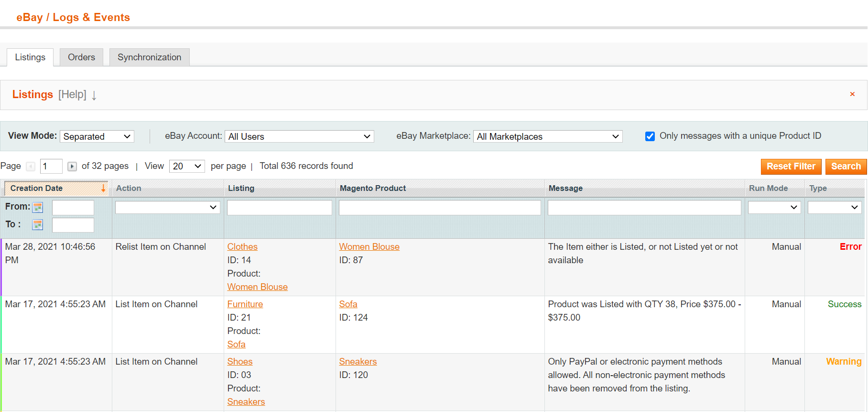Open the Clothes listing link
The height and width of the screenshot is (412, 868).
click(242, 247)
